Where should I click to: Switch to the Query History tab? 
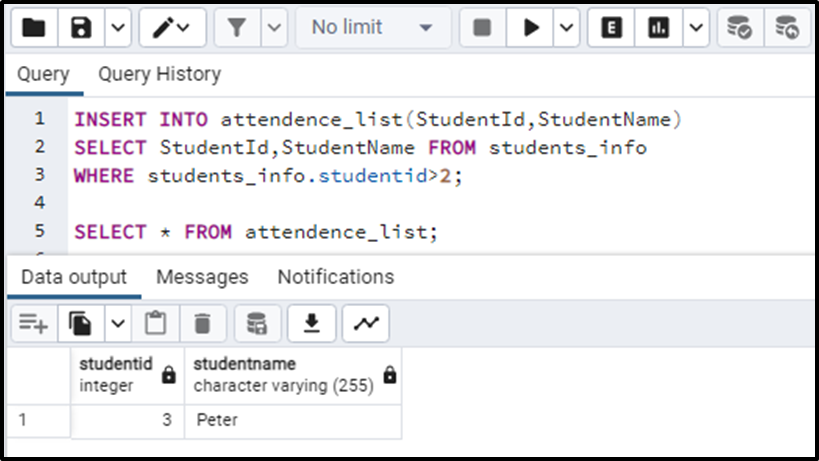pos(159,75)
